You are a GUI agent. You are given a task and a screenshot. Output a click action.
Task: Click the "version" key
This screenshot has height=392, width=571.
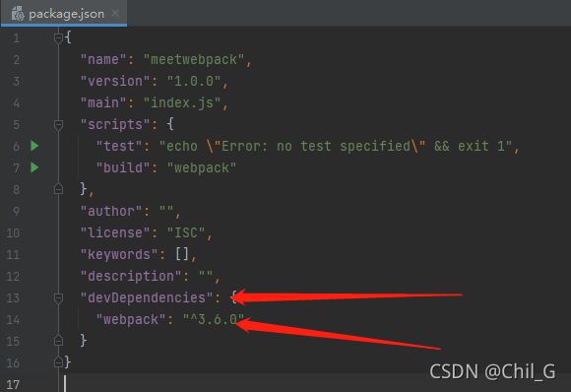point(115,81)
